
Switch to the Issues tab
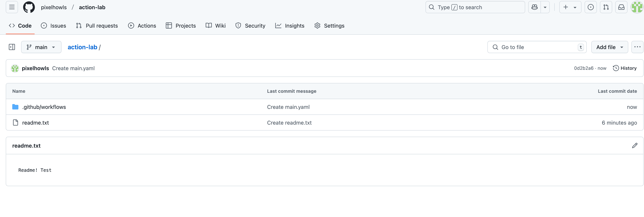53,26
